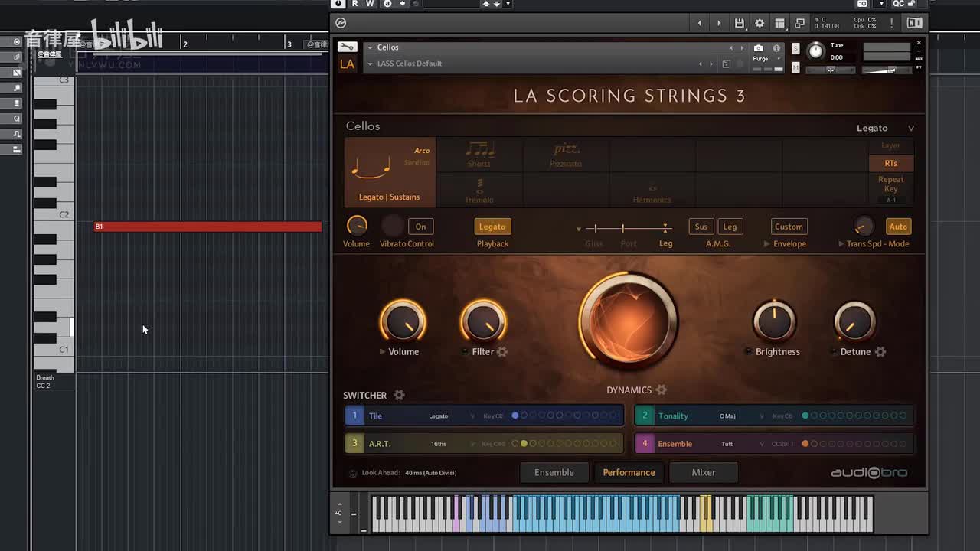Click the Gliss/Port/Leg slider track
Image resolution: width=980 pixels, height=551 pixels.
click(x=628, y=228)
